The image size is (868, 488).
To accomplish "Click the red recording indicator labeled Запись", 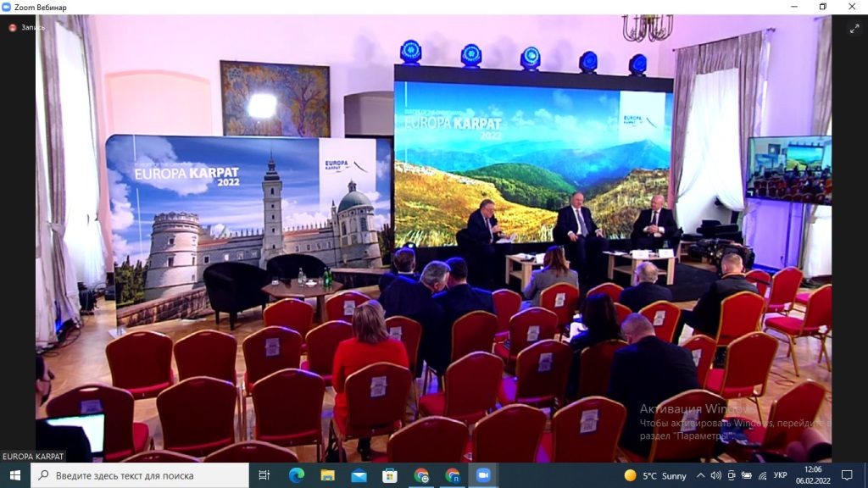I will pos(27,27).
